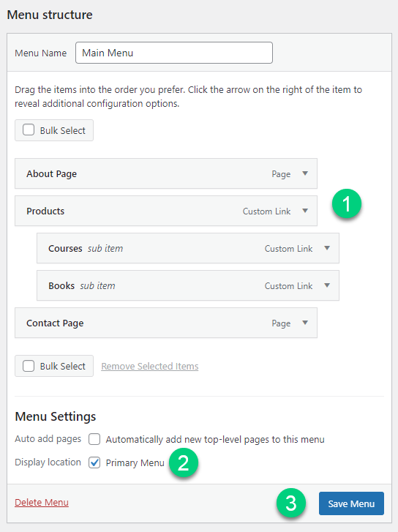Image resolution: width=398 pixels, height=532 pixels.
Task: Click the Remove Selected Items link
Action: pos(150,367)
